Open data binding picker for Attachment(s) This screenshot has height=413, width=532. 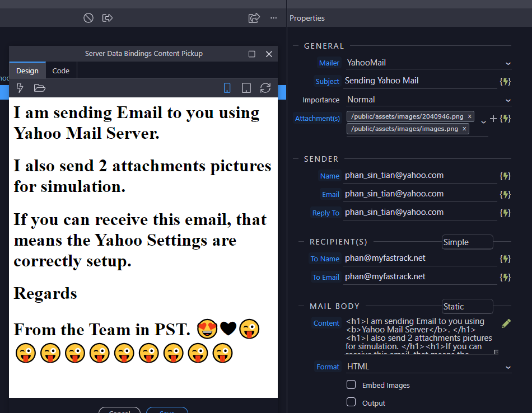[505, 118]
